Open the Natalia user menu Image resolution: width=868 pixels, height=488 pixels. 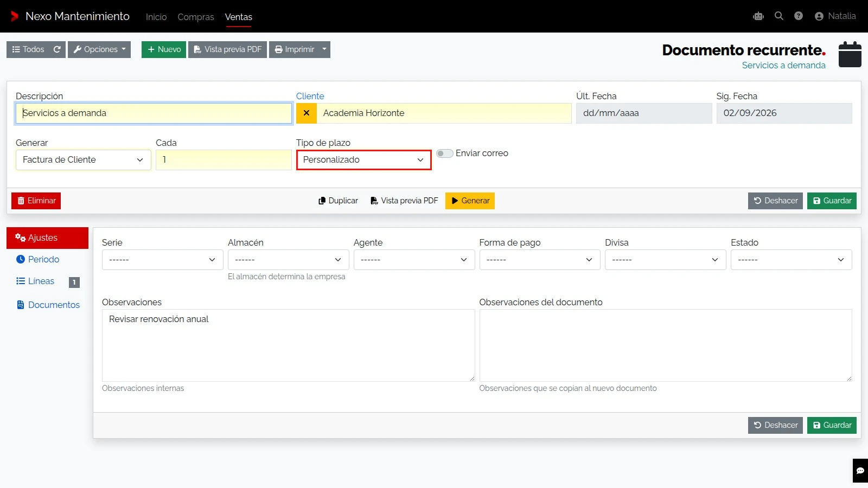click(835, 16)
